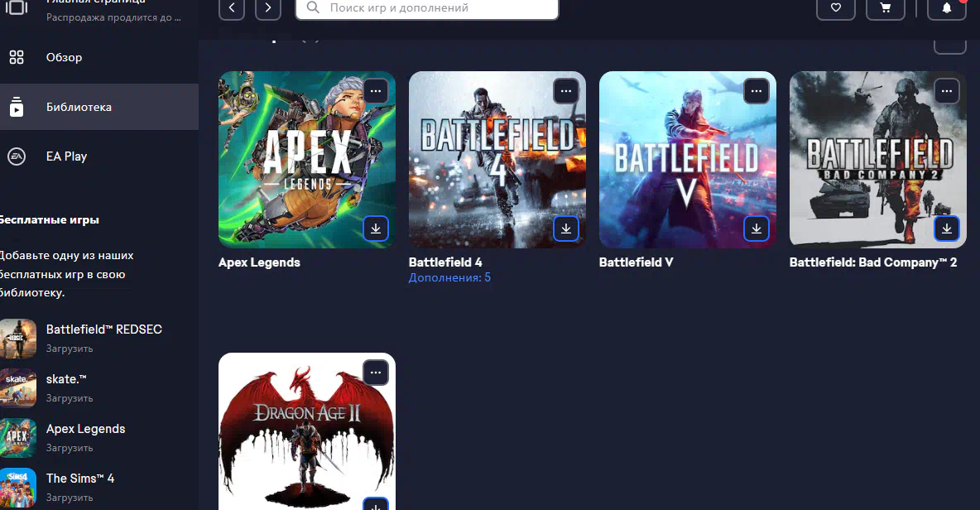Open the three-dot menu on Apex Legends tile
Image resolution: width=980 pixels, height=510 pixels.
click(376, 90)
